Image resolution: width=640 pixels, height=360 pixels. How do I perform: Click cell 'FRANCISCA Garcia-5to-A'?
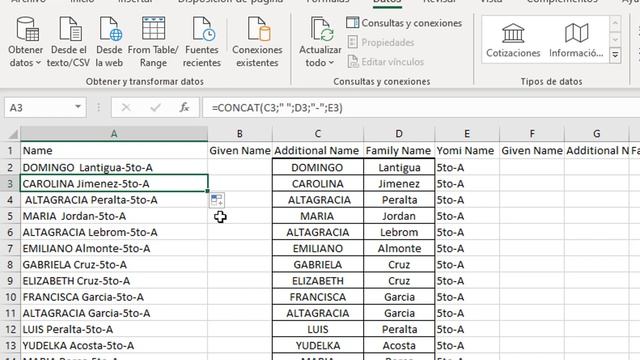(x=114, y=297)
